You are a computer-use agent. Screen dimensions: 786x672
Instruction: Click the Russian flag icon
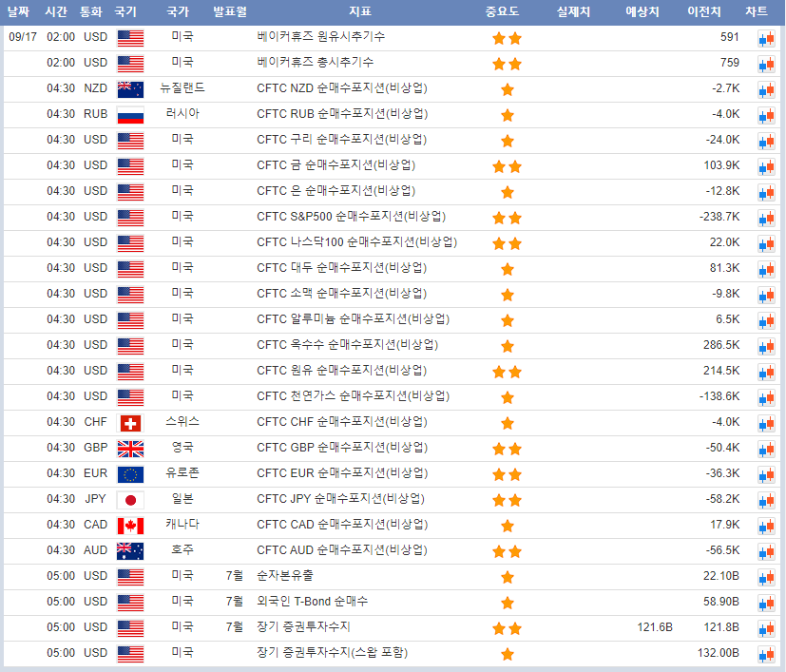[x=130, y=116]
